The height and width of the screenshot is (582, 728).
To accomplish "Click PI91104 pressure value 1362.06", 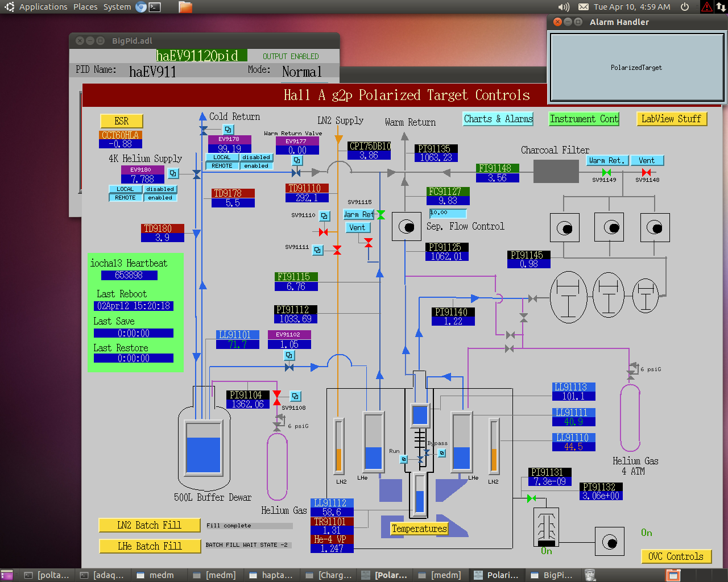I will point(248,404).
